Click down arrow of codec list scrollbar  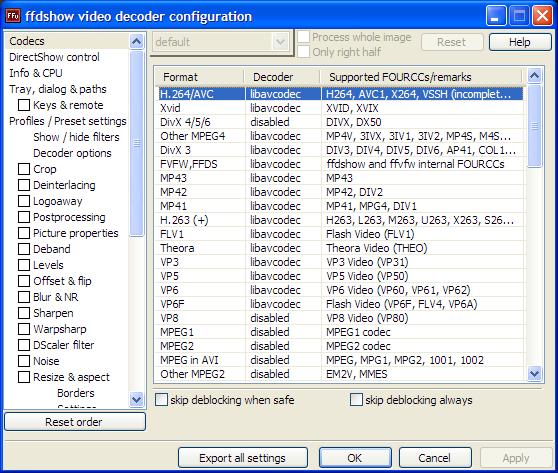pyautogui.click(x=535, y=373)
